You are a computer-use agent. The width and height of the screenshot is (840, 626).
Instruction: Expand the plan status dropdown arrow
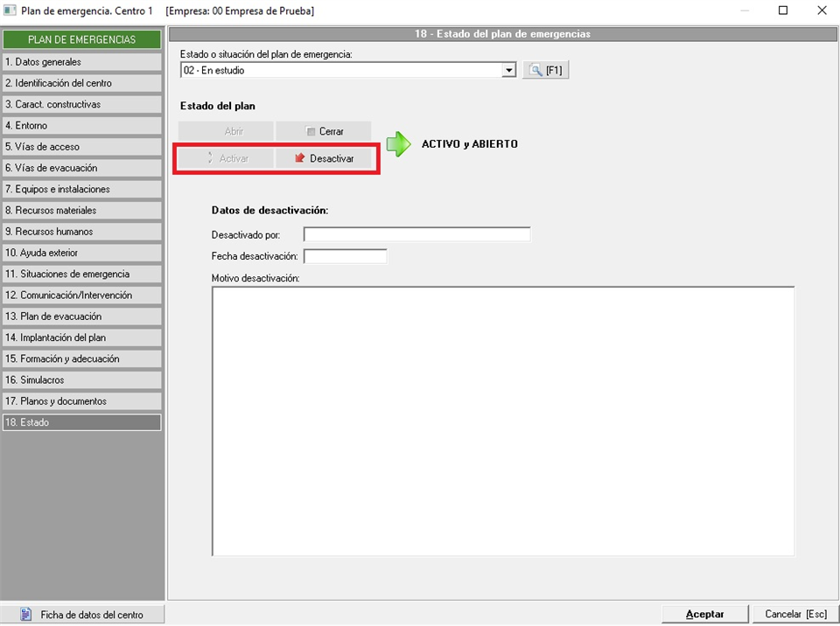coord(509,70)
